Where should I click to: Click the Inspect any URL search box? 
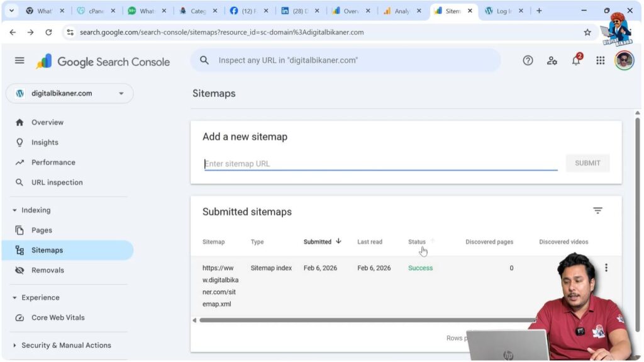[x=345, y=60]
